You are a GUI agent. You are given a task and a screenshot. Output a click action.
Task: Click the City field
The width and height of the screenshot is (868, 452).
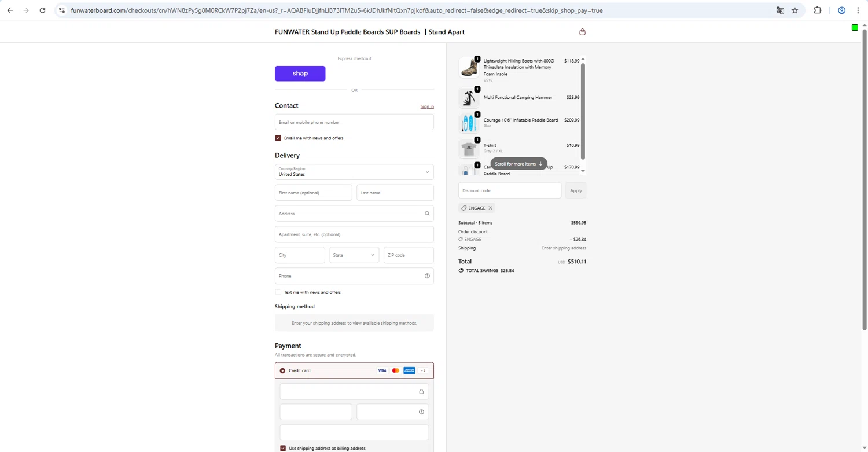300,255
